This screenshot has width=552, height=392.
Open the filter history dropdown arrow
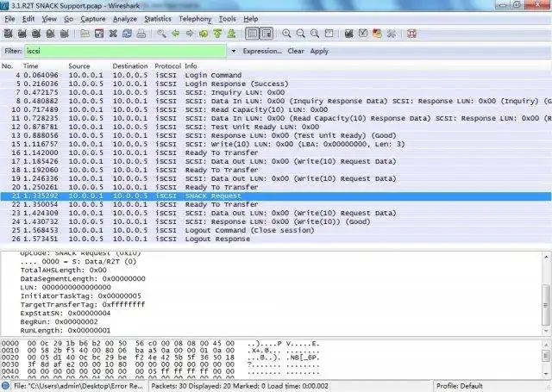(x=234, y=52)
